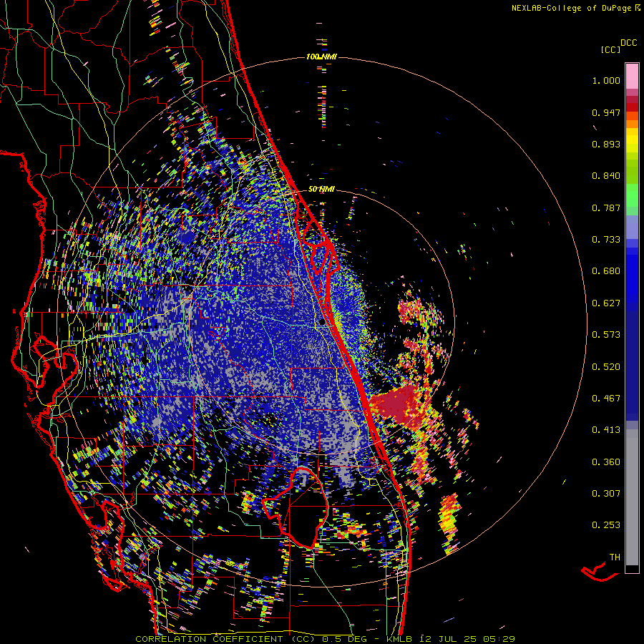The height and width of the screenshot is (644, 644).
Task: Select the 0.627 scale value
Action: point(606,303)
